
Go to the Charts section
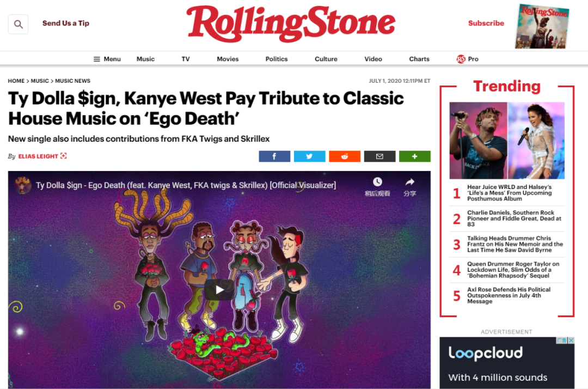419,59
